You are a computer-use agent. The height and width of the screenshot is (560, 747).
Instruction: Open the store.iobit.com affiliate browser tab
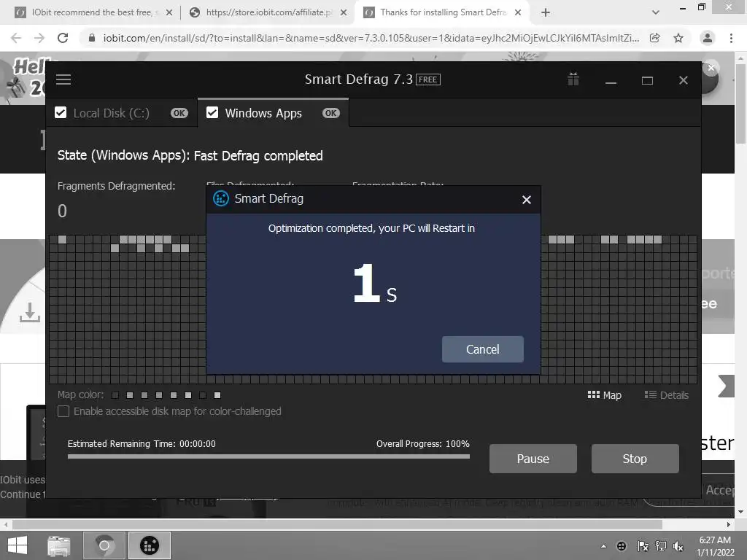268,12
